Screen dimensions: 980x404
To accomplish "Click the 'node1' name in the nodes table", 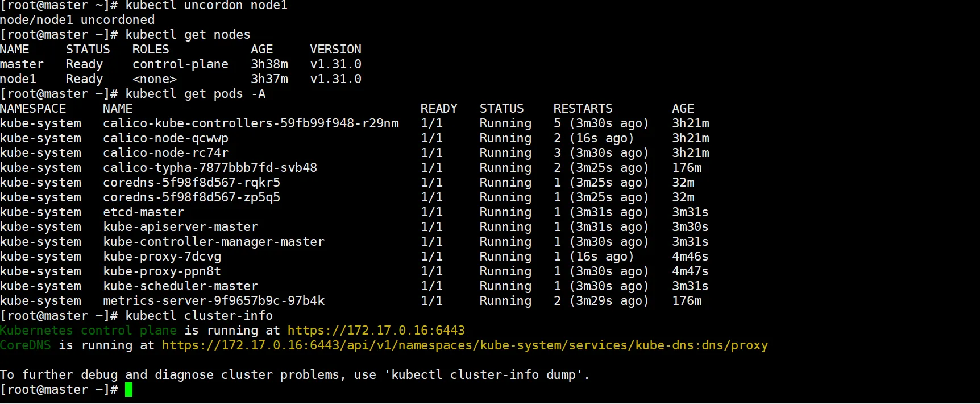I will click(x=18, y=79).
